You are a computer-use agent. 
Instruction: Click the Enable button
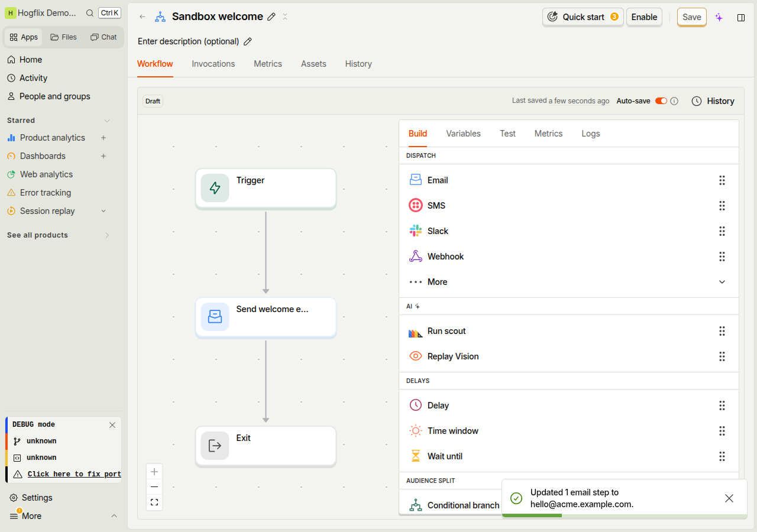point(644,17)
